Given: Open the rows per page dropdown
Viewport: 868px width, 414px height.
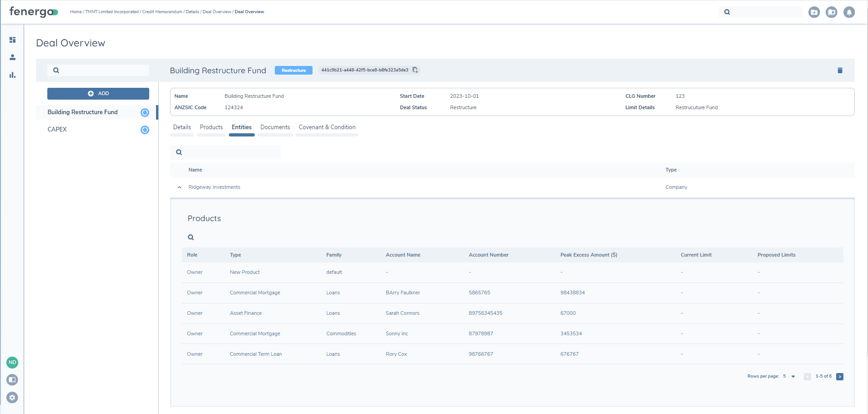Looking at the screenshot, I should click(x=793, y=377).
